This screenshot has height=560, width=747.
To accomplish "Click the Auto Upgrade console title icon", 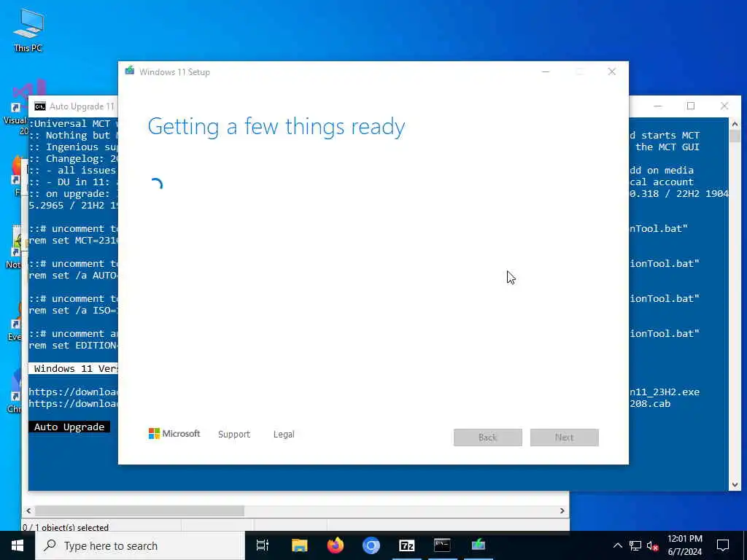I will pyautogui.click(x=40, y=106).
